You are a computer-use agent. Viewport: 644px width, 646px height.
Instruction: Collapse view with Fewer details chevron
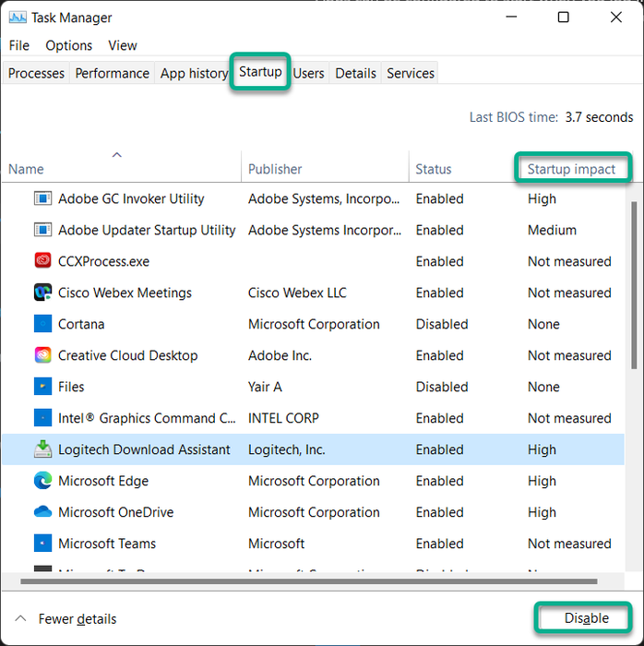coord(20,618)
